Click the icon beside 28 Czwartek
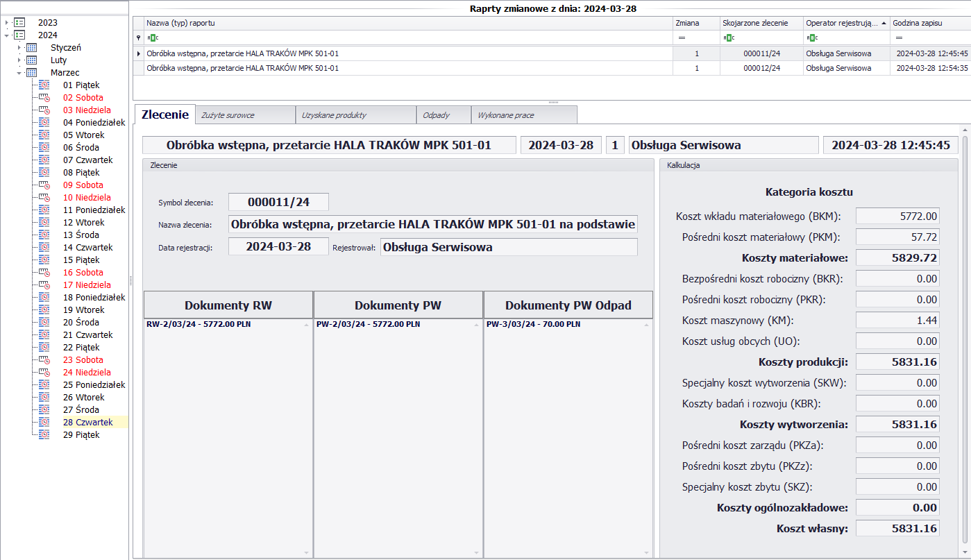 click(44, 423)
